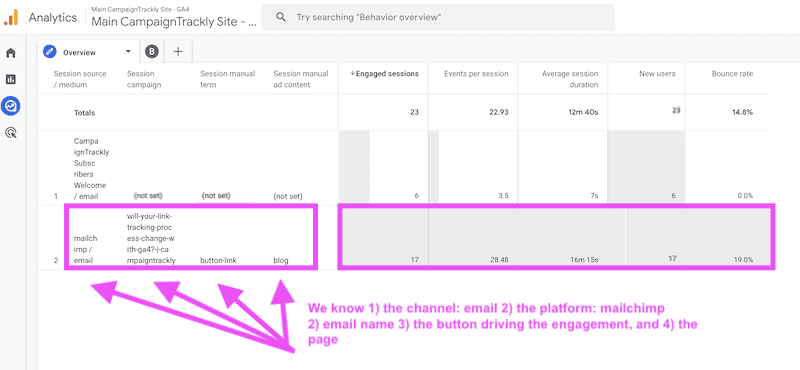Click the blog ad content cell
This screenshot has width=800, height=370.
coord(281,260)
